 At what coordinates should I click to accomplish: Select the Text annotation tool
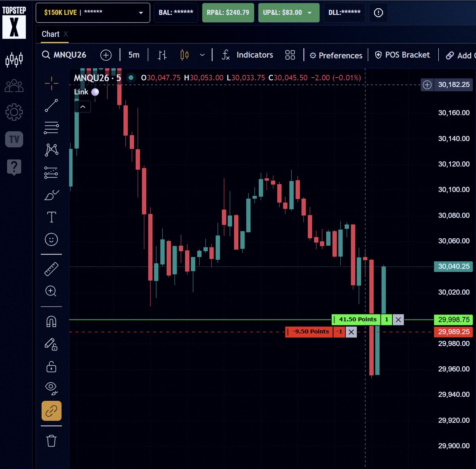point(51,217)
